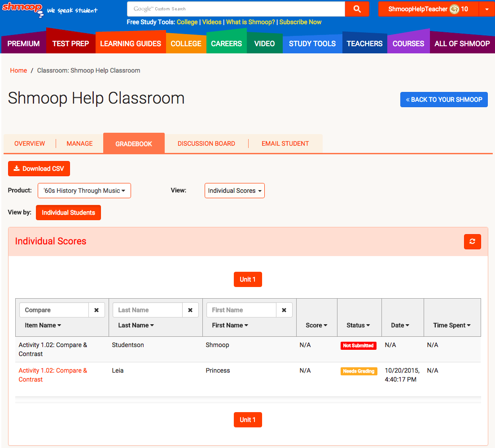This screenshot has width=495, height=448.
Task: Switch to the EMAIL STUDENT tab
Action: tap(285, 144)
